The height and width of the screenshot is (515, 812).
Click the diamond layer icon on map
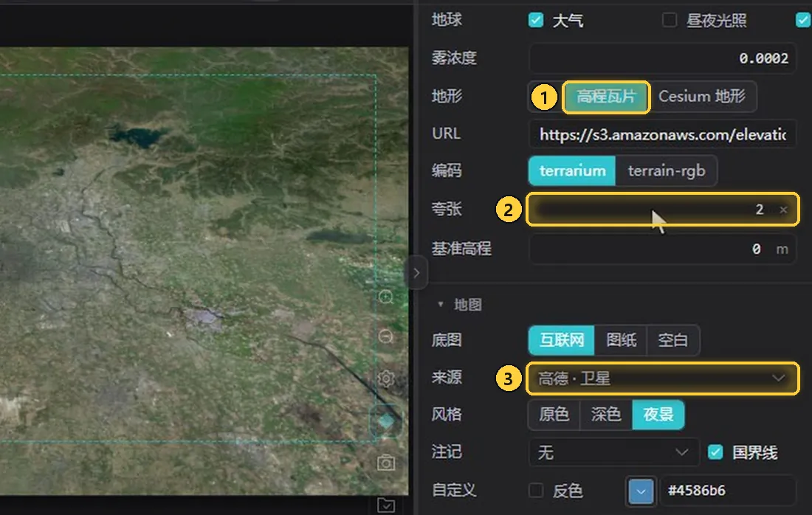(x=386, y=421)
